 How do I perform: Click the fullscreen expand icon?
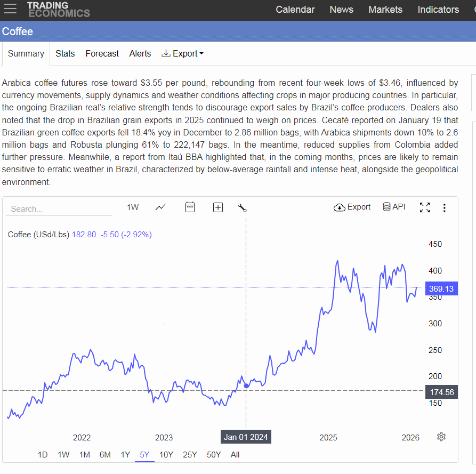425,207
